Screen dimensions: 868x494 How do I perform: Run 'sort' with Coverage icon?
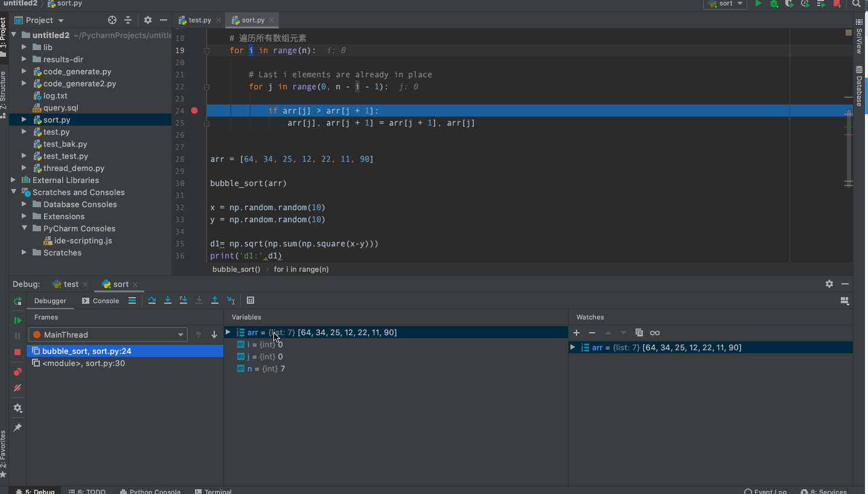click(x=790, y=4)
